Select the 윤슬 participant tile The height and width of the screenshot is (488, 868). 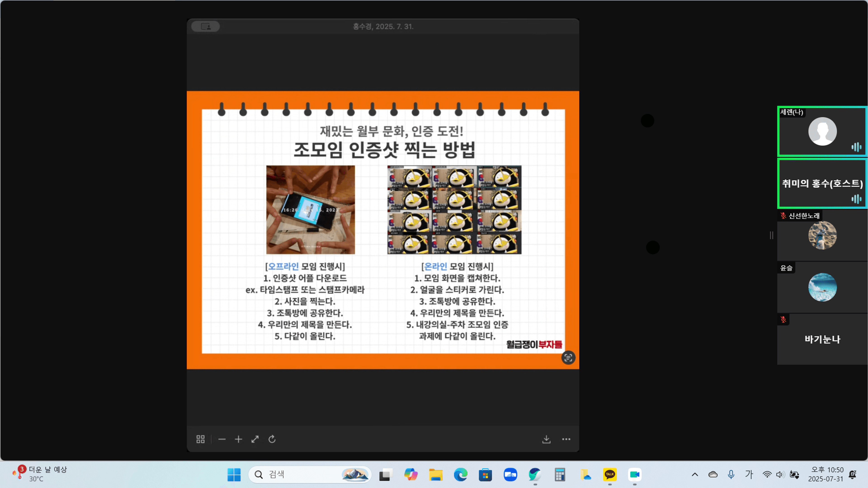click(x=822, y=287)
